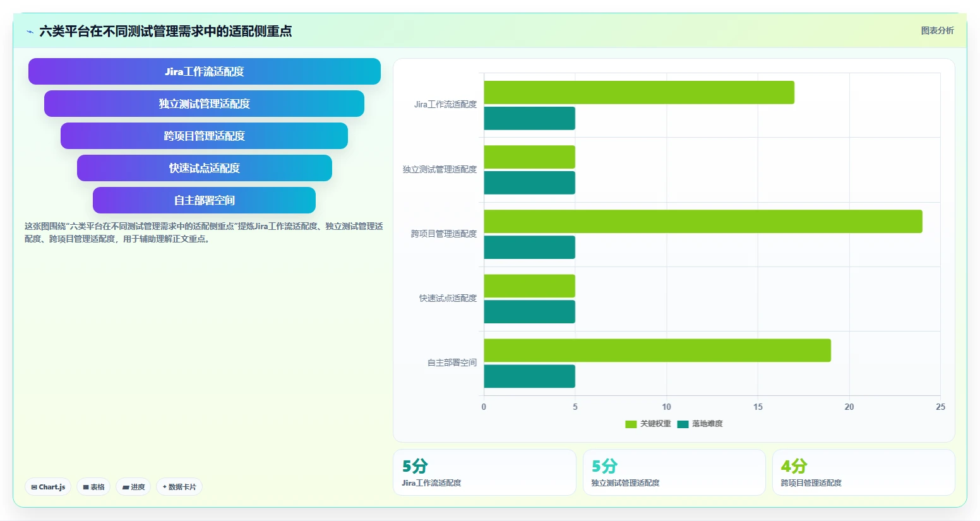Click the small blue icon beside the title

coord(30,32)
